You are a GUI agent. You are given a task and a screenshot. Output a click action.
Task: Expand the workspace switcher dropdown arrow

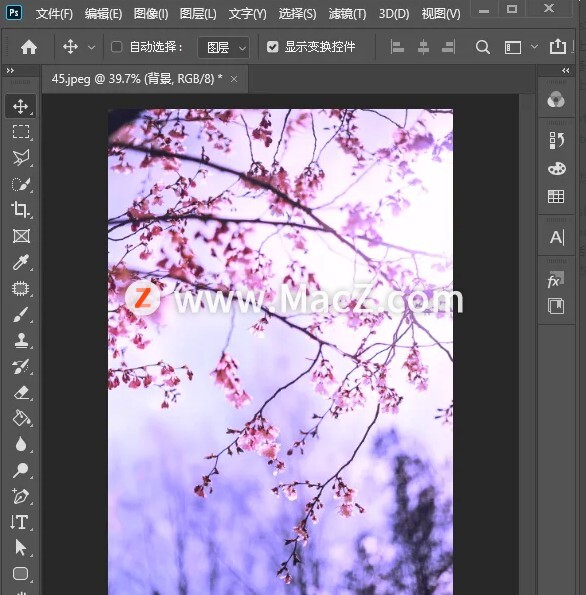(534, 47)
